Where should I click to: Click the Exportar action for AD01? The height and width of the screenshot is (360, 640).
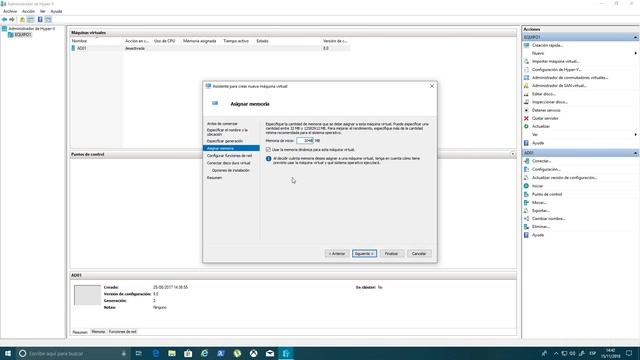541,211
